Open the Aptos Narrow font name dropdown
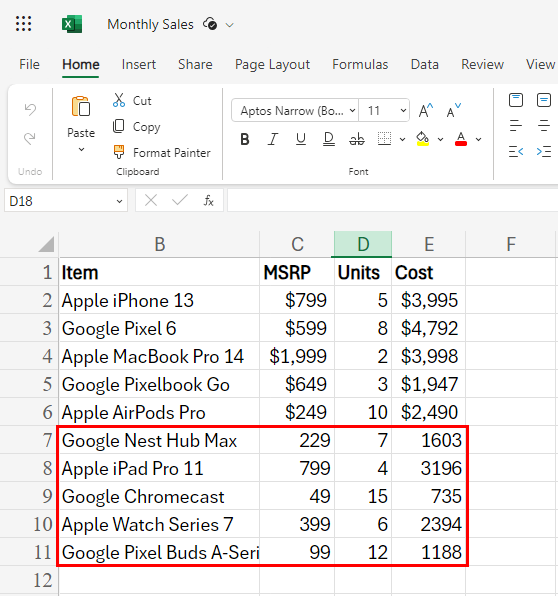558x596 pixels. [295, 111]
